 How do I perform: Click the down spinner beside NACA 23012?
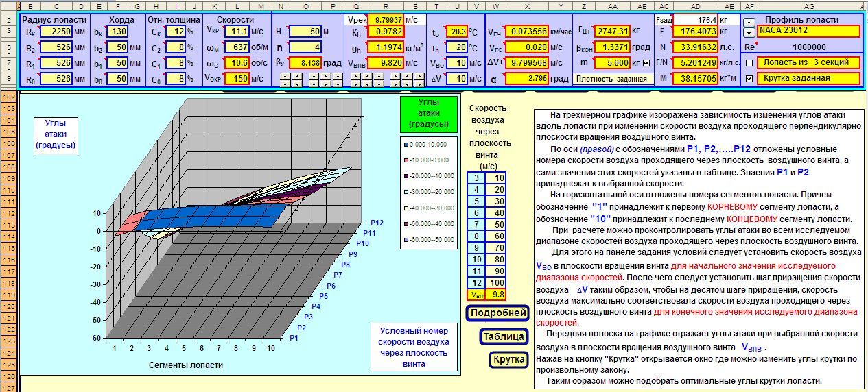749,33
